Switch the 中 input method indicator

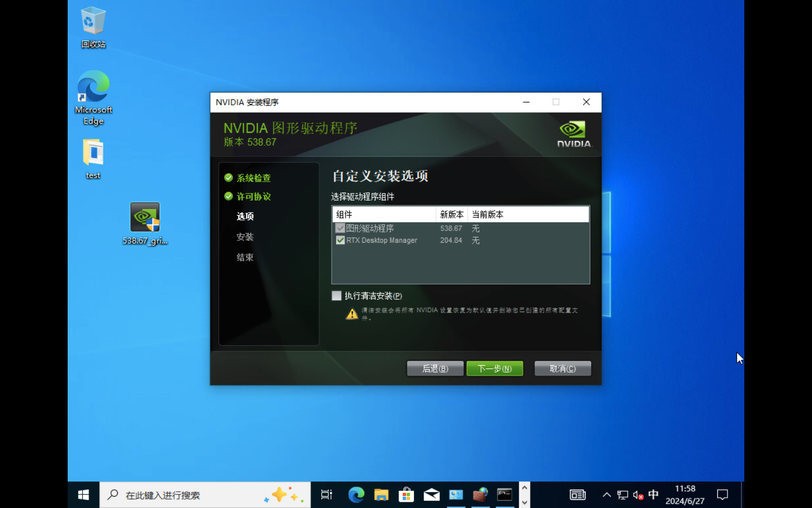653,495
